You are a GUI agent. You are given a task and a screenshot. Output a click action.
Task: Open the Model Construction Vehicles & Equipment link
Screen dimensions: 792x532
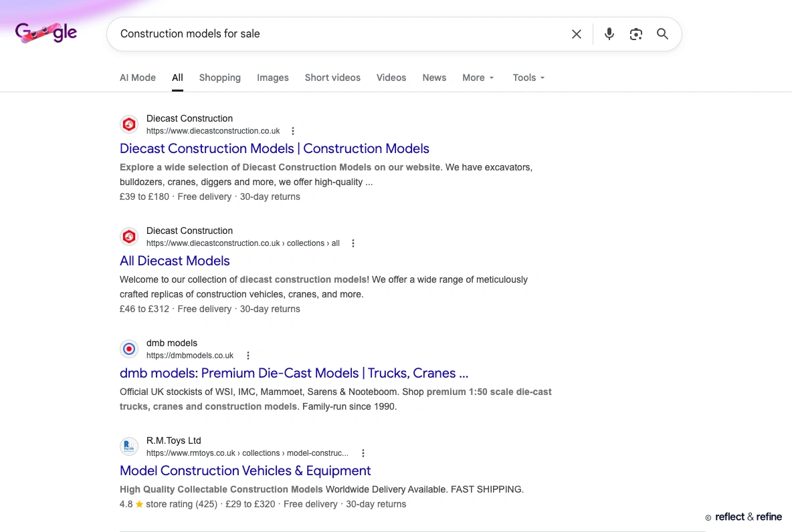[245, 471]
